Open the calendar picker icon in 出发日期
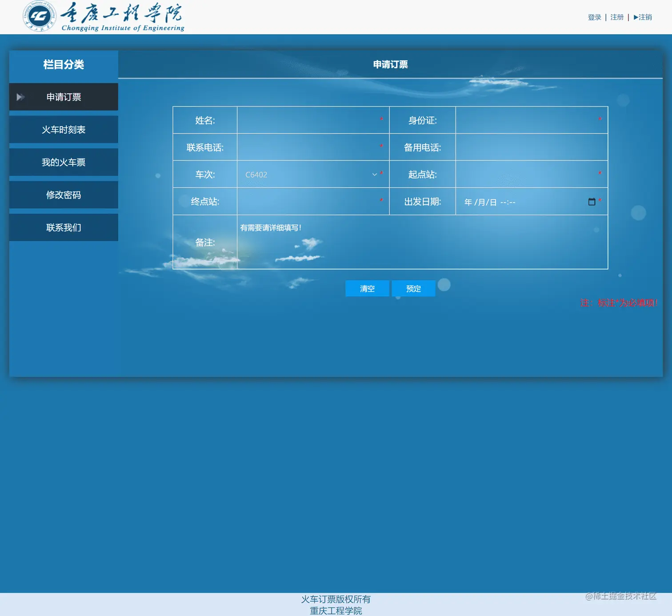Viewport: 672px width, 616px height. (x=592, y=202)
